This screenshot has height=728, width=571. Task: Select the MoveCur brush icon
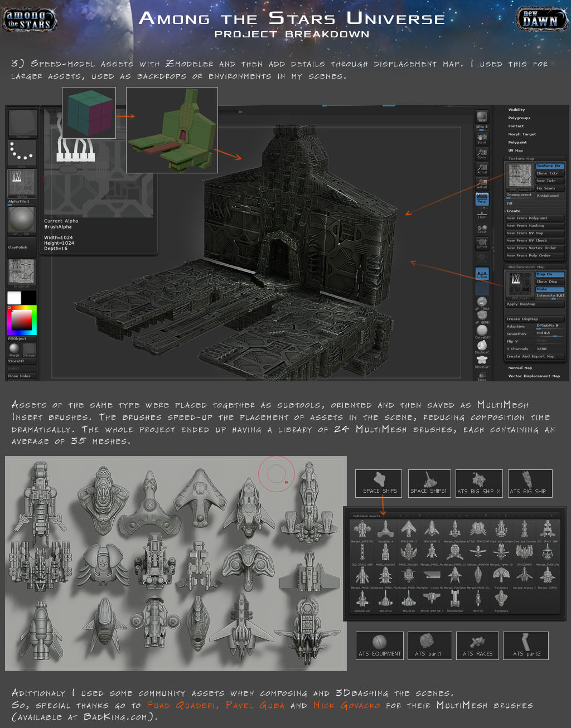coord(482,362)
